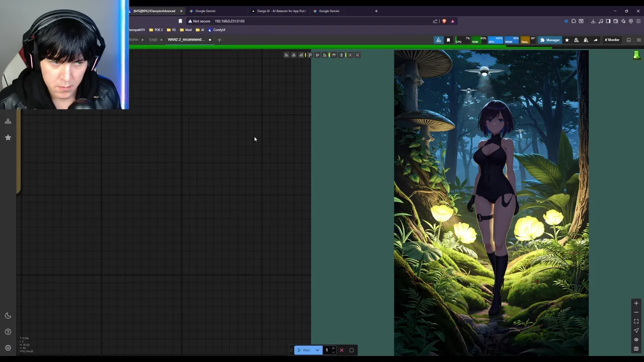This screenshot has width=644, height=362.
Task: Click the Brave Leo AI sparkle icon
Action: tap(623, 21)
